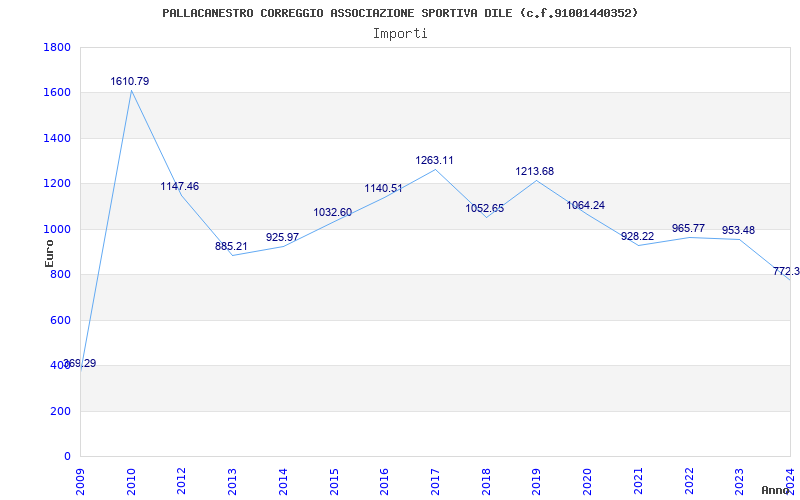Viewport: 800px width, 500px height.
Task: Select the 1052.65 data label
Action: click(485, 208)
